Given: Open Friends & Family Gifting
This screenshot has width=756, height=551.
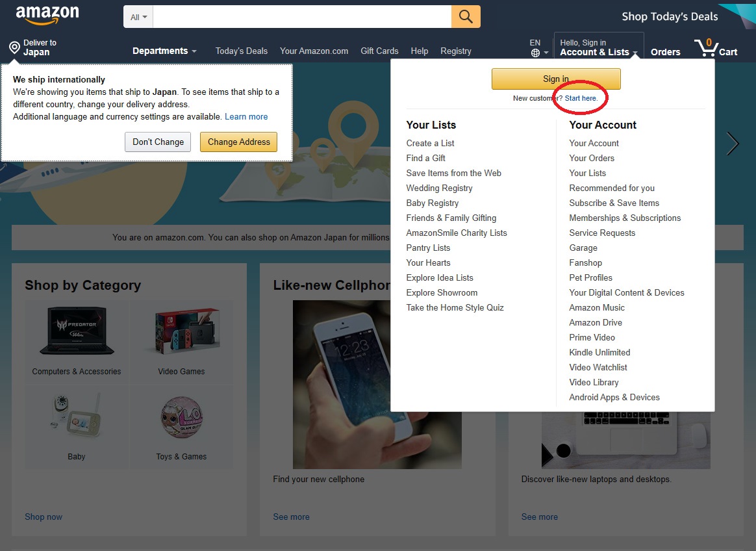Looking at the screenshot, I should click(451, 218).
